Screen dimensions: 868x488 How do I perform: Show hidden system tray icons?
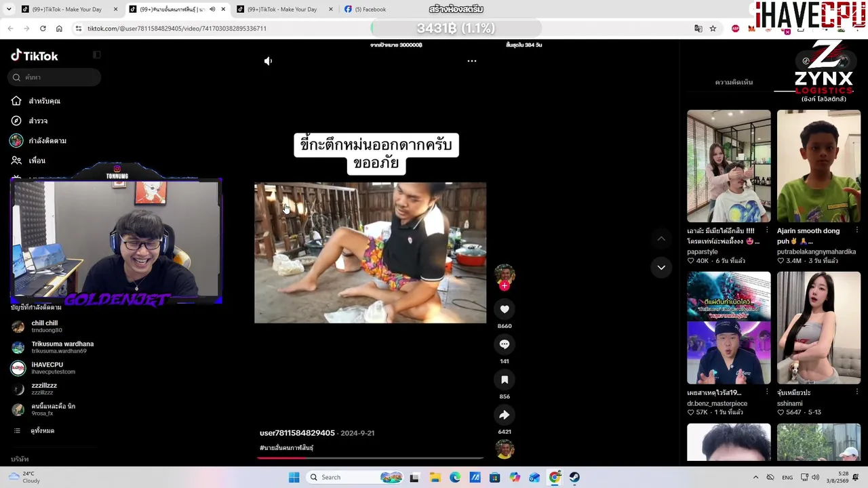(755, 477)
